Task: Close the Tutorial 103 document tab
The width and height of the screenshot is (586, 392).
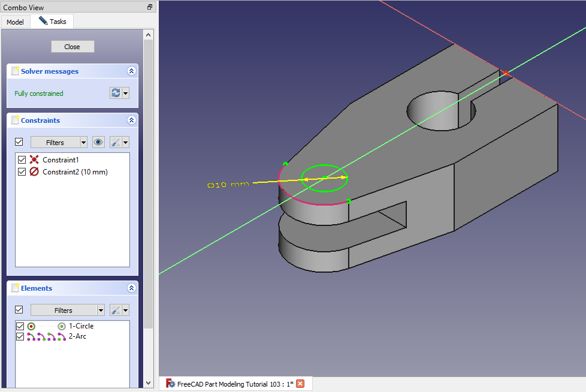Action: [x=300, y=384]
